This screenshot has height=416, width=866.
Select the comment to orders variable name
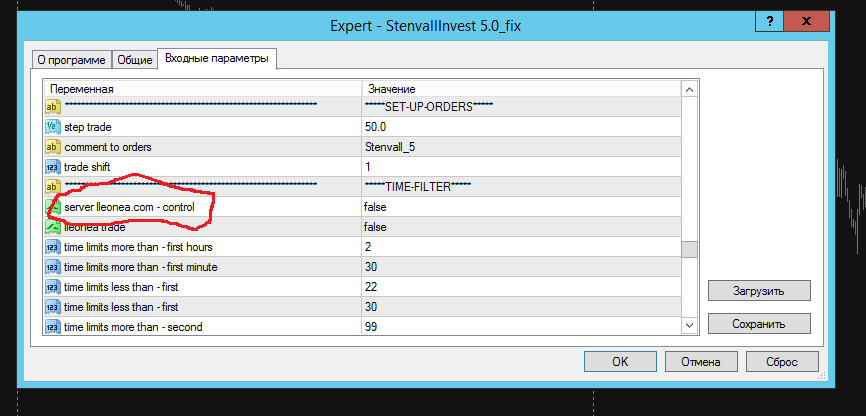tap(108, 148)
